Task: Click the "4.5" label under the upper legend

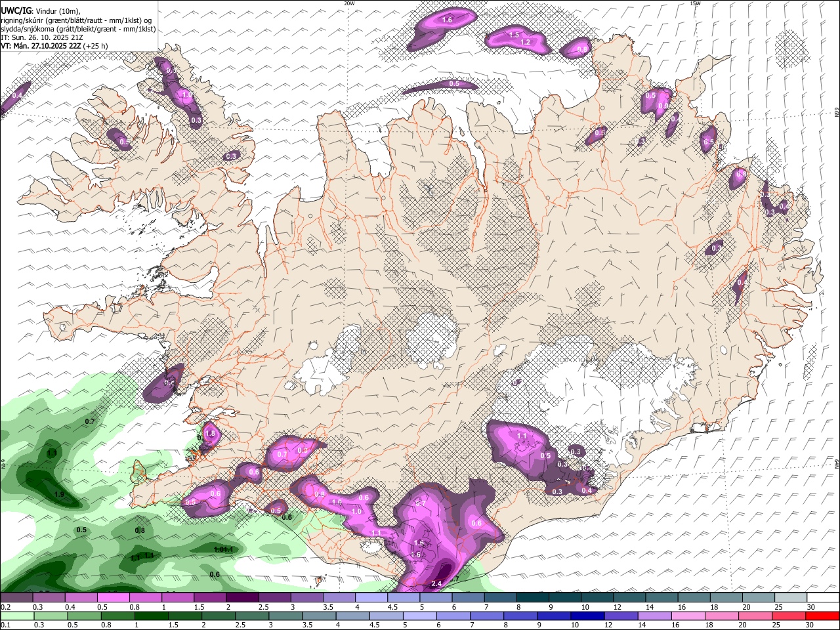Action: pos(392,607)
